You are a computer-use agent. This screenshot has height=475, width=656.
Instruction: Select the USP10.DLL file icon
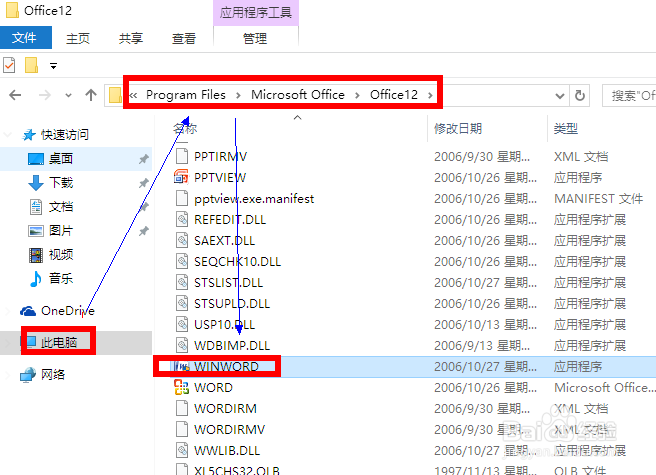coord(182,324)
